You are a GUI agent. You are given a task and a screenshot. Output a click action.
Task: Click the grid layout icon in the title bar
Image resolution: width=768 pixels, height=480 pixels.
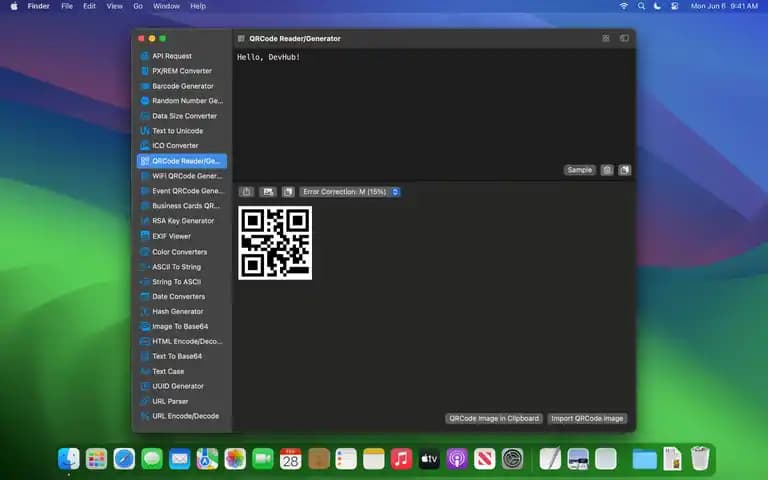606,38
